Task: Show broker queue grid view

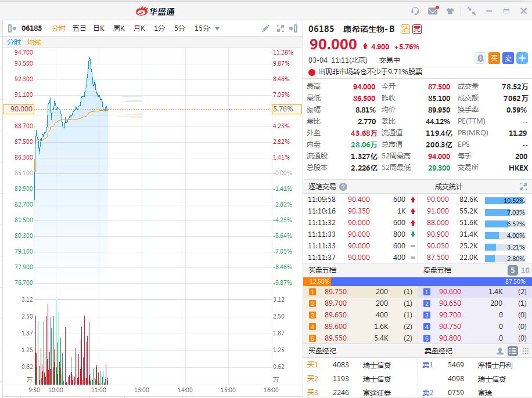Action: (x=525, y=351)
